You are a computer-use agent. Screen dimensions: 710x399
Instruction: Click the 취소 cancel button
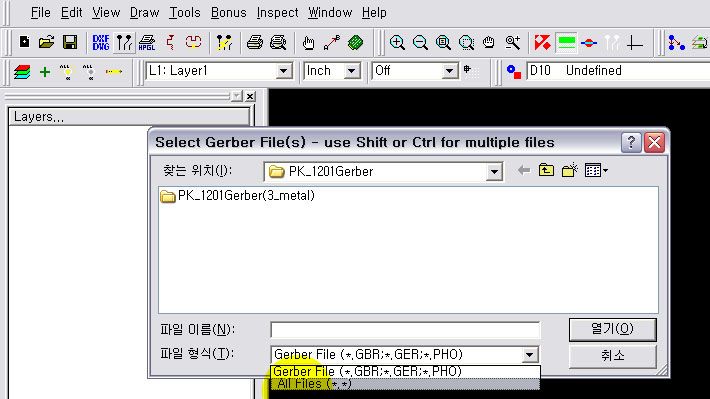pyautogui.click(x=612, y=356)
